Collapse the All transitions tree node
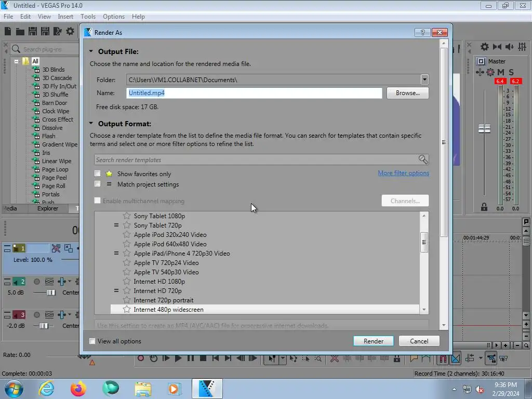Viewport: 532px width, 399px height. point(16,61)
